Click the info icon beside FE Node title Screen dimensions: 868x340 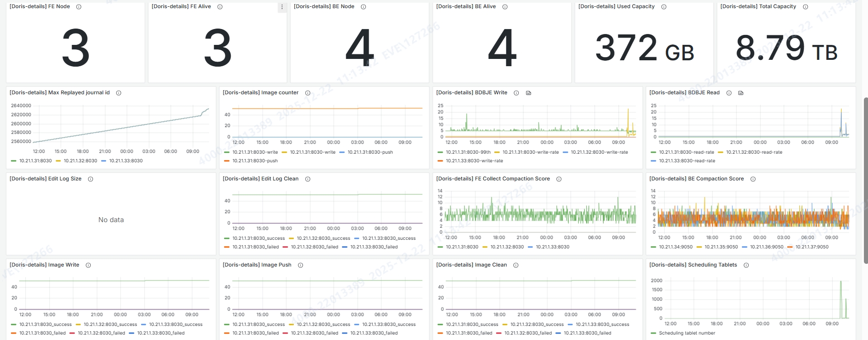click(x=79, y=7)
